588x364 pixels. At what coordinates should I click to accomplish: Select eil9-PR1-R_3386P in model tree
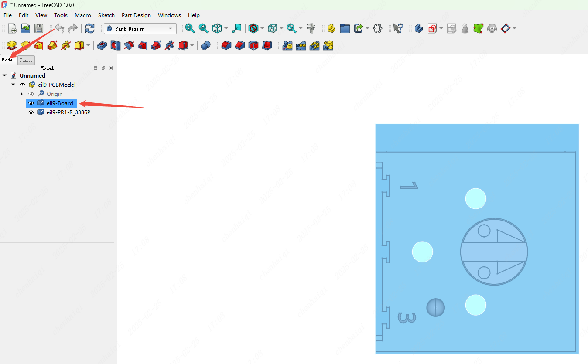68,112
